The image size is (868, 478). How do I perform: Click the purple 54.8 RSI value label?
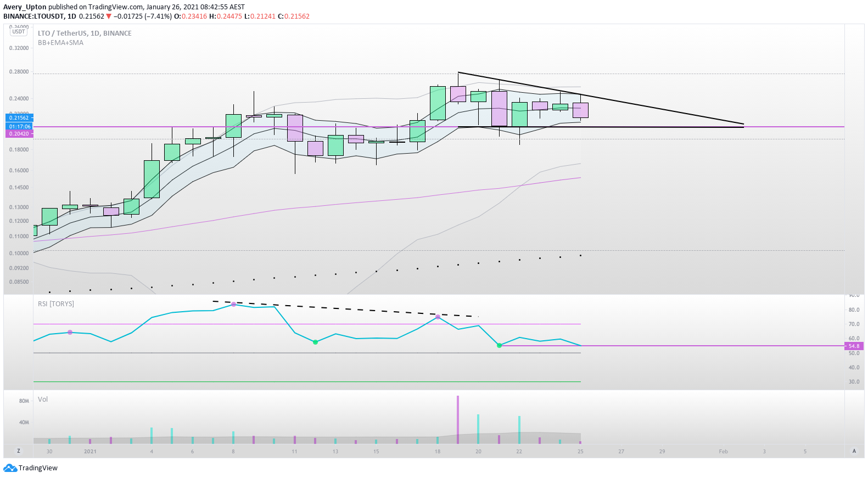click(854, 346)
